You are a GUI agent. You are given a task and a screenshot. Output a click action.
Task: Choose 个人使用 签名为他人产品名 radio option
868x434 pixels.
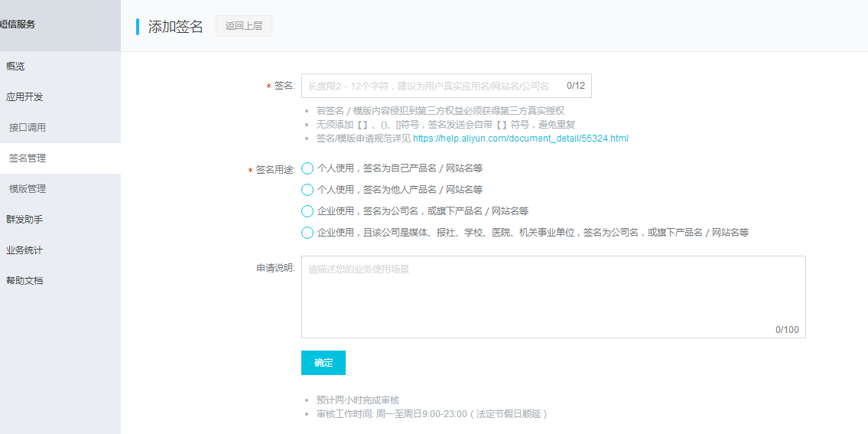307,190
